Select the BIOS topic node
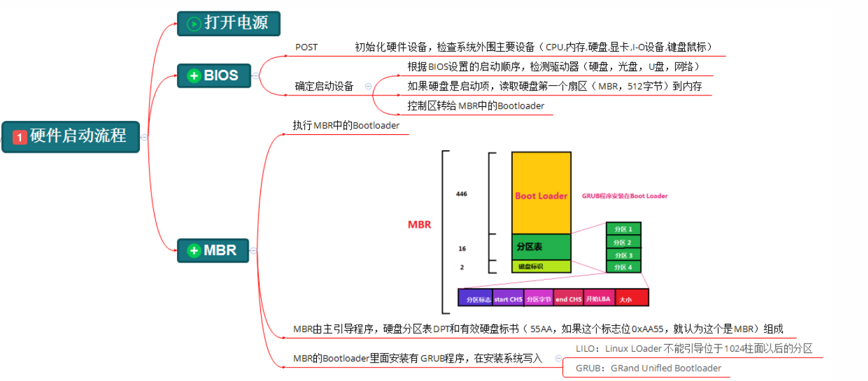Screen dimensions: 868x381 coord(214,76)
